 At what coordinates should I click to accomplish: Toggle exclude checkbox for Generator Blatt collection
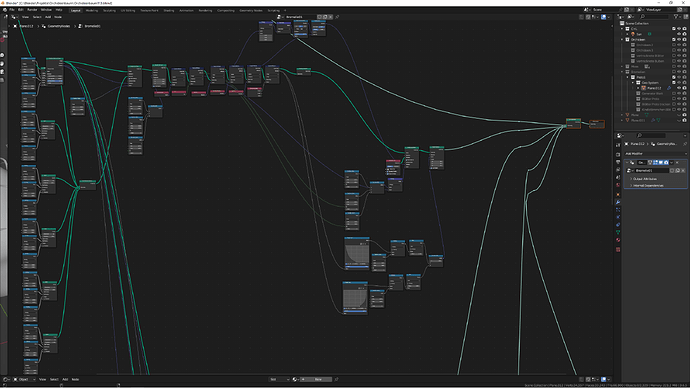click(x=674, y=93)
